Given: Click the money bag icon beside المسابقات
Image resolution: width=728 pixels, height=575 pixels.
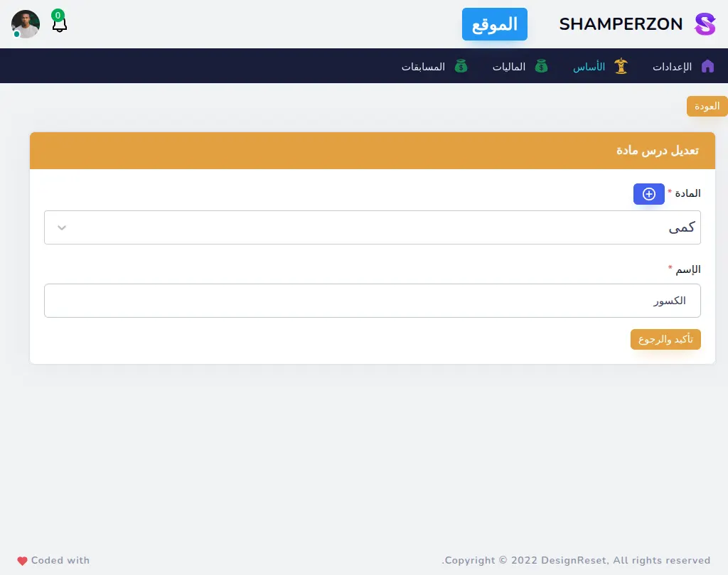Looking at the screenshot, I should pos(461,66).
